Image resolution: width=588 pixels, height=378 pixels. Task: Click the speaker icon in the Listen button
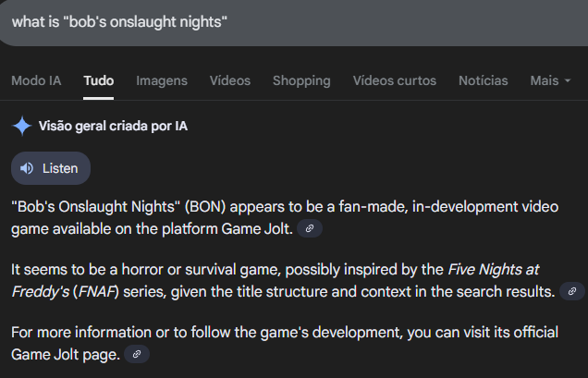tap(26, 168)
